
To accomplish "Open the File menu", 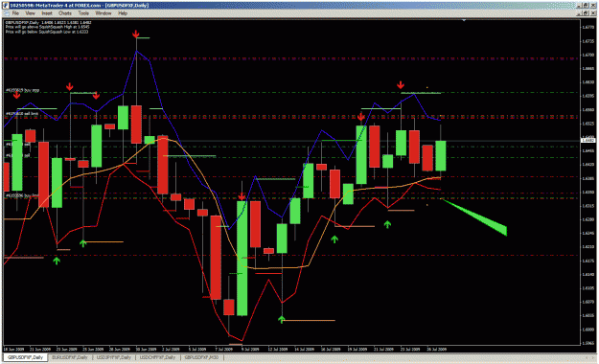I will coord(15,13).
